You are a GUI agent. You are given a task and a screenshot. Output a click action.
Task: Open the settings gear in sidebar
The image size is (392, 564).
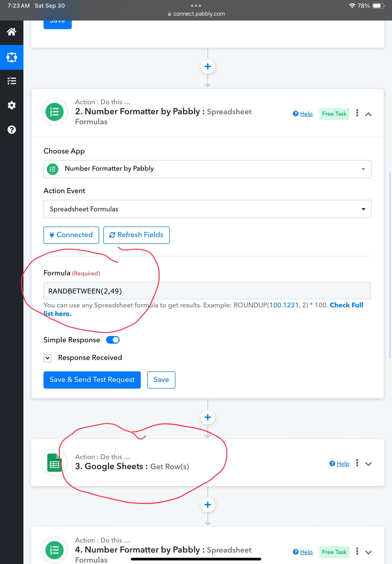[11, 105]
